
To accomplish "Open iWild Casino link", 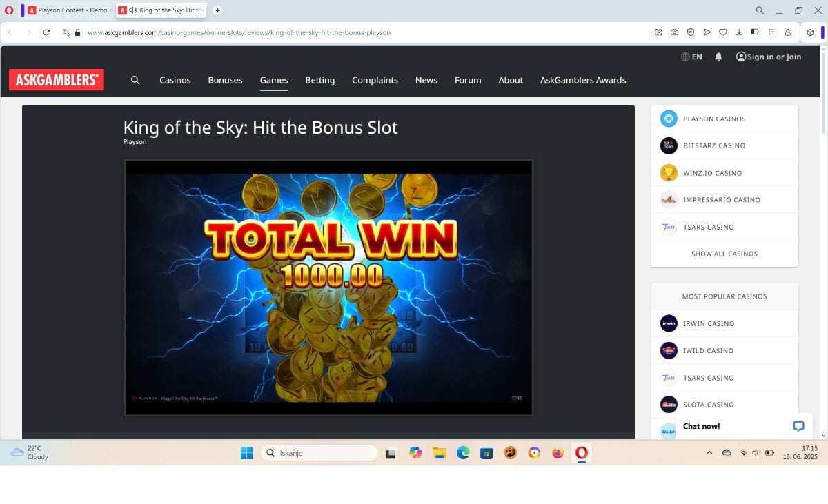I will pyautogui.click(x=724, y=350).
